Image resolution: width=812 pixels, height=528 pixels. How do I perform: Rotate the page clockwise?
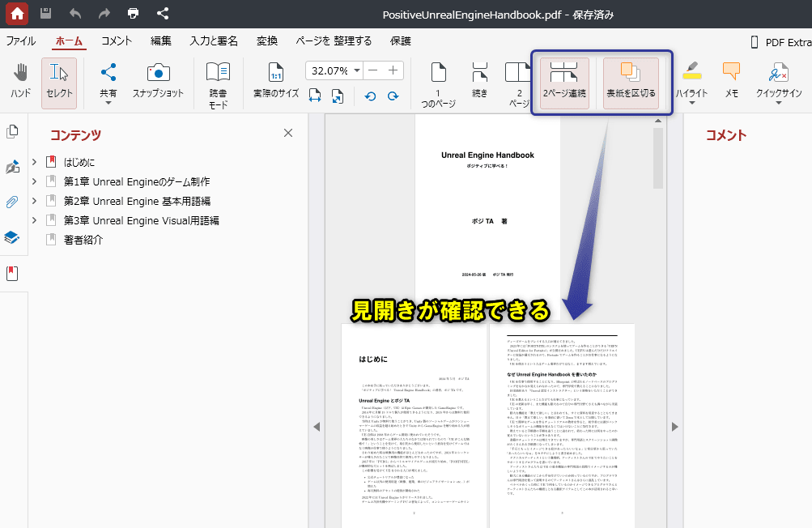tap(393, 96)
